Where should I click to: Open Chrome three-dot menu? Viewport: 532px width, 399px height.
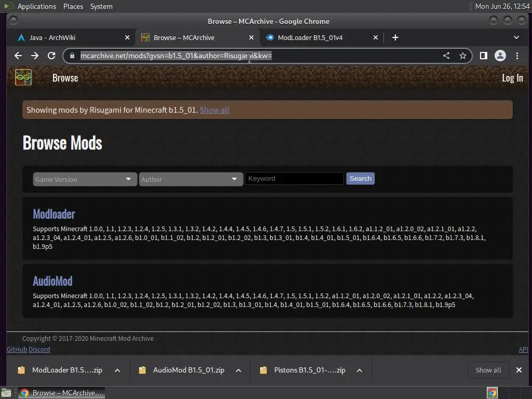pyautogui.click(x=517, y=56)
